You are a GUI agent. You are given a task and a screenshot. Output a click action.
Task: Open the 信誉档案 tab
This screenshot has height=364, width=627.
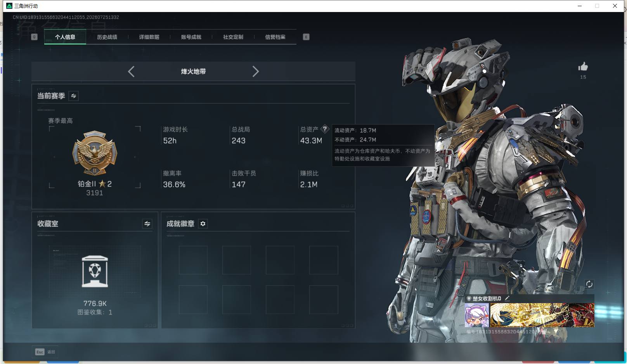(x=275, y=37)
